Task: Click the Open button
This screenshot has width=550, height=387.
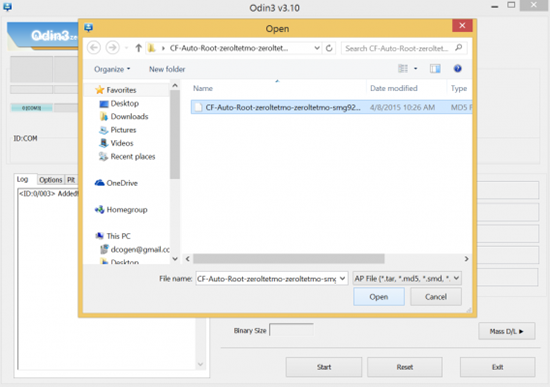Action: coord(379,297)
